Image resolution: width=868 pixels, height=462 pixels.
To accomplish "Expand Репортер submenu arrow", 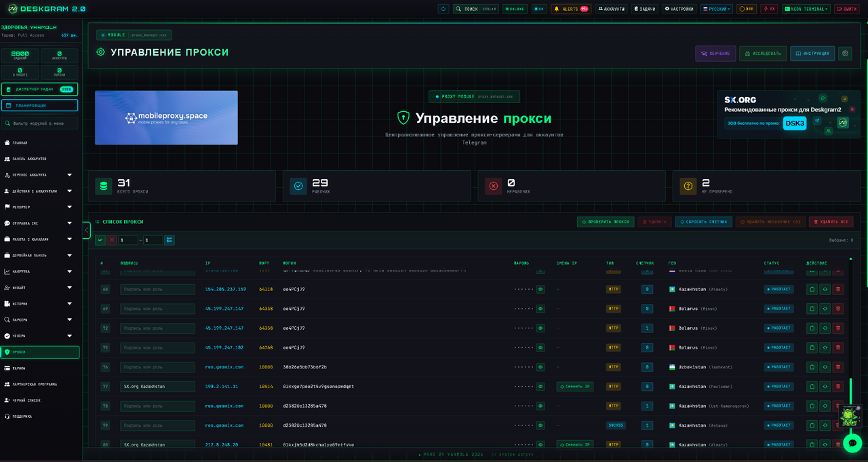I will click(69, 207).
